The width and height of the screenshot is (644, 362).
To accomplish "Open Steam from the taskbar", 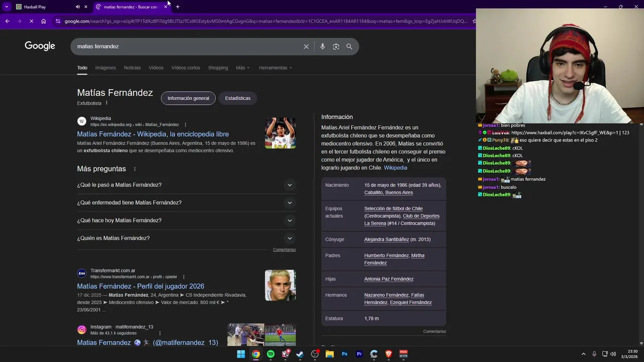I will 300,354.
